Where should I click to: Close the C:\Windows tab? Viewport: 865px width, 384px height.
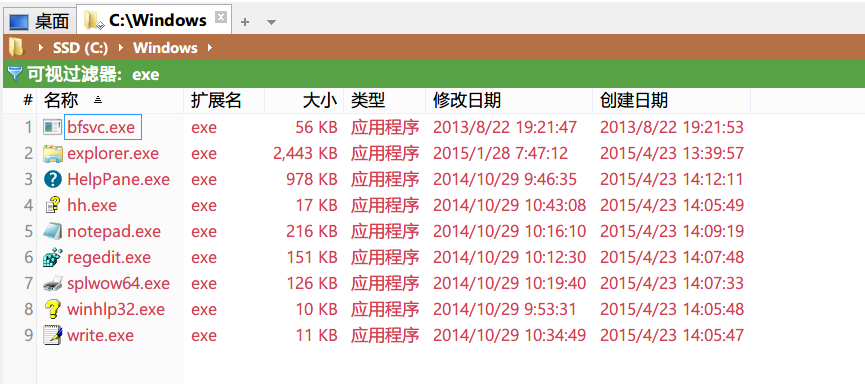220,17
